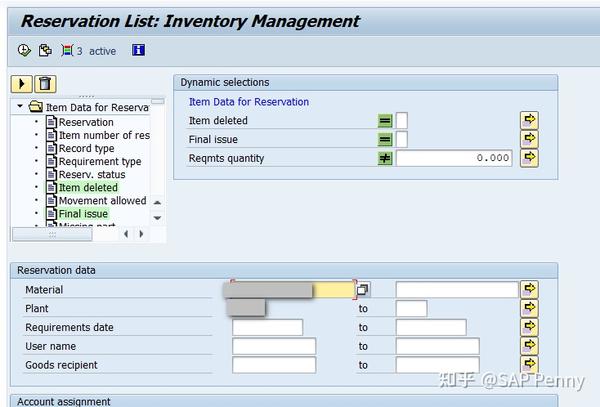Select Reserv. status tree item

click(92, 174)
